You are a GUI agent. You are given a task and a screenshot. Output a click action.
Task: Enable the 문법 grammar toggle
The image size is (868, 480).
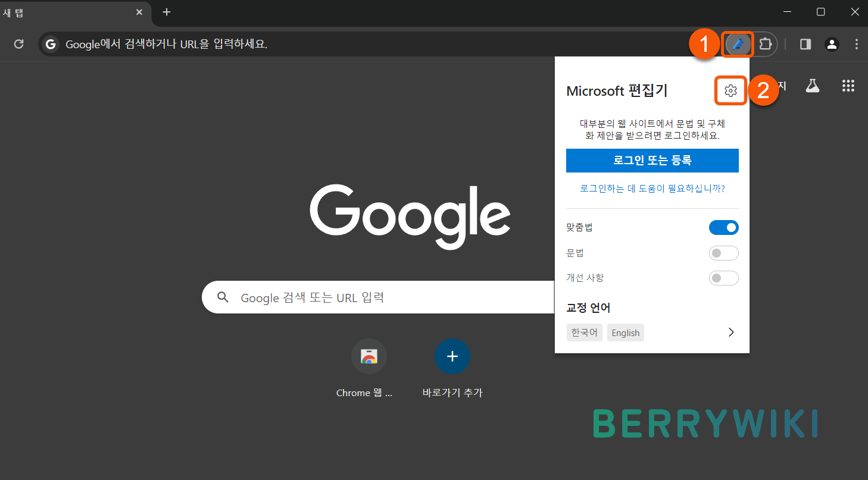point(723,253)
